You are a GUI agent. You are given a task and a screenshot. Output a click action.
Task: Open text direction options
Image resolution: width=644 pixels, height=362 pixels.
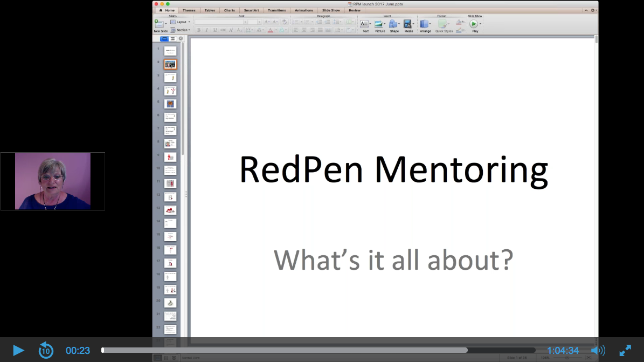coord(338,30)
